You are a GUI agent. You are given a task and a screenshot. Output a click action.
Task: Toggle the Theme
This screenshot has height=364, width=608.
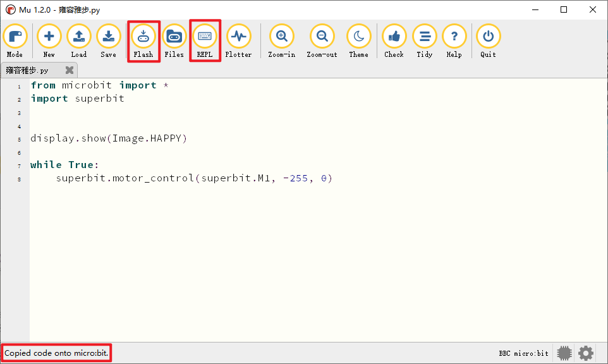pyautogui.click(x=359, y=41)
